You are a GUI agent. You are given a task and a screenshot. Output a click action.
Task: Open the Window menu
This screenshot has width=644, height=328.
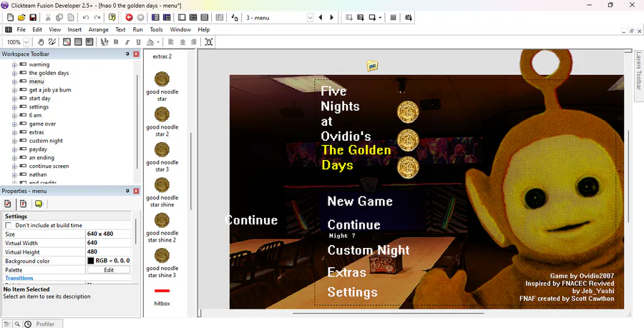click(180, 29)
